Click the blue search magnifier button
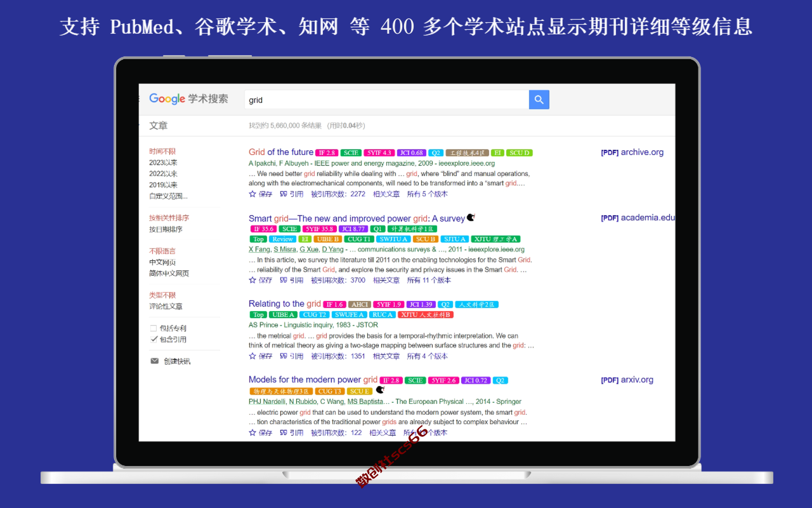This screenshot has width=812, height=508. (x=539, y=100)
